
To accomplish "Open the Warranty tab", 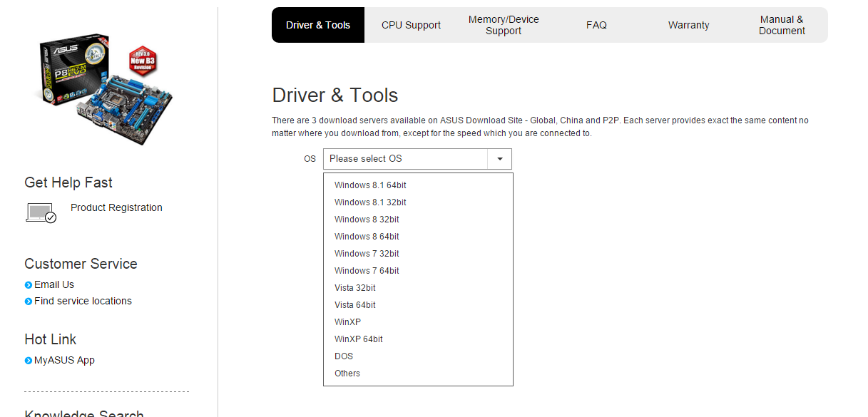I will coord(689,25).
